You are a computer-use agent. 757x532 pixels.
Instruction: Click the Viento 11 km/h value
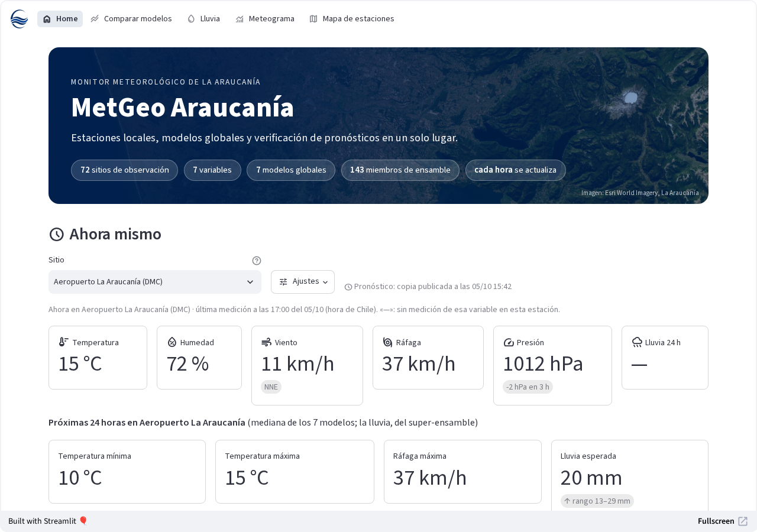297,364
